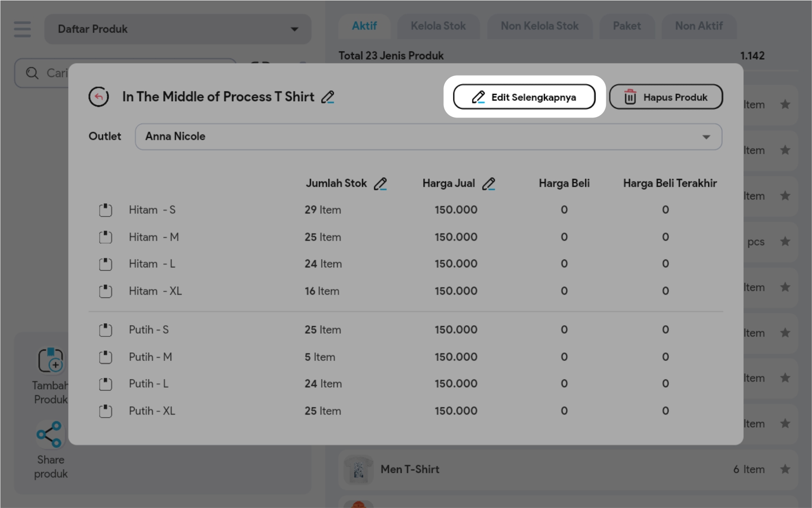This screenshot has height=508, width=812.
Task: Edit Jumlah Stok using its pencil icon
Action: [x=380, y=184]
